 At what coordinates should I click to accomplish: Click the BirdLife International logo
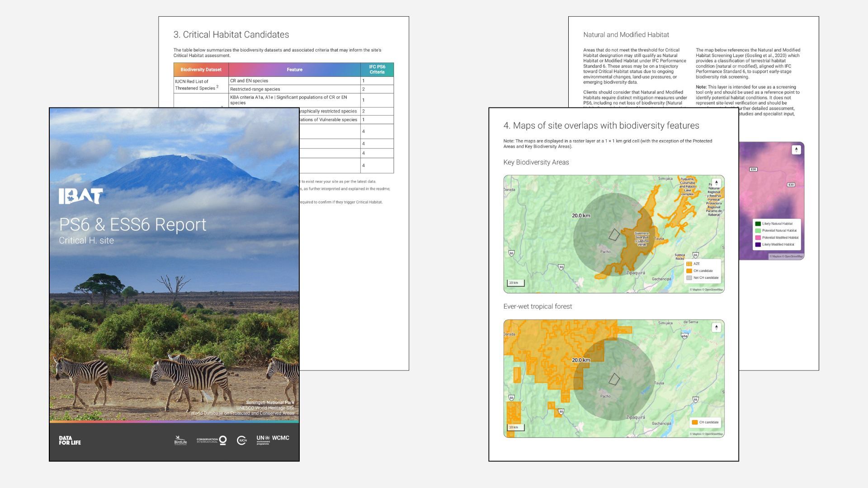pyautogui.click(x=180, y=440)
